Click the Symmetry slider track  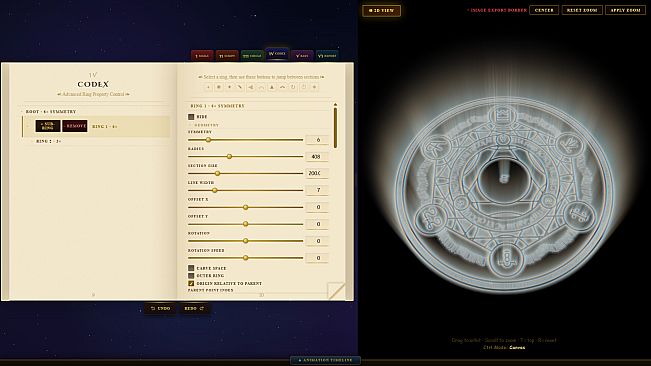[245, 140]
